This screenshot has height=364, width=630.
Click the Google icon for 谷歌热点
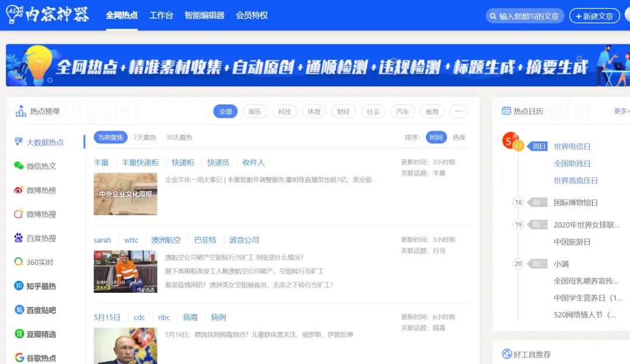[19, 358]
